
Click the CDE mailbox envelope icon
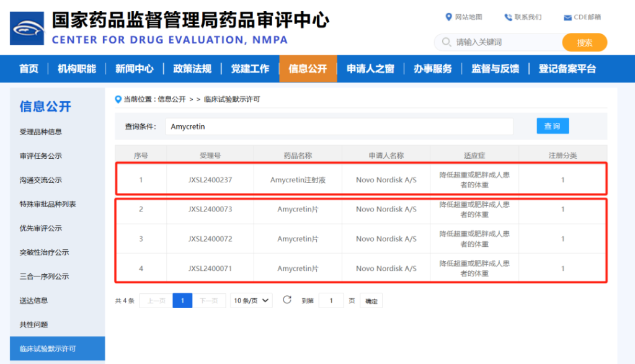pos(567,17)
